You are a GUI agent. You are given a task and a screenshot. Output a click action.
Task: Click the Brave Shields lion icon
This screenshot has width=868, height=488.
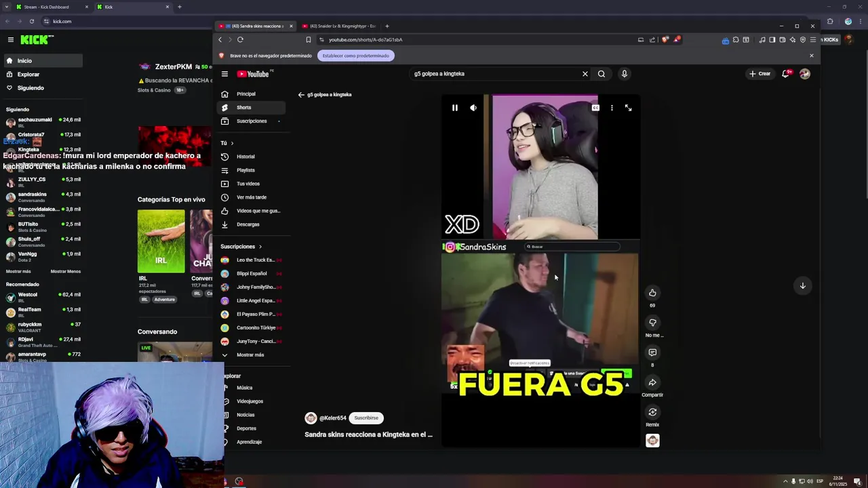(x=665, y=40)
